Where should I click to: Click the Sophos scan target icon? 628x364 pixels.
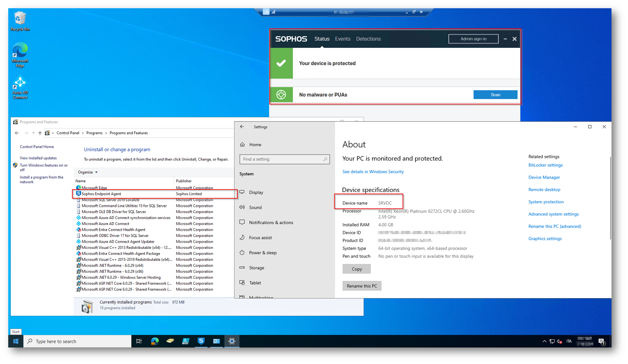coord(281,95)
